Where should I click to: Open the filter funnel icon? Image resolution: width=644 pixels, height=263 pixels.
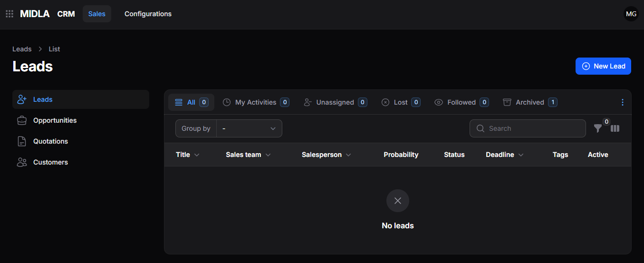(598, 128)
